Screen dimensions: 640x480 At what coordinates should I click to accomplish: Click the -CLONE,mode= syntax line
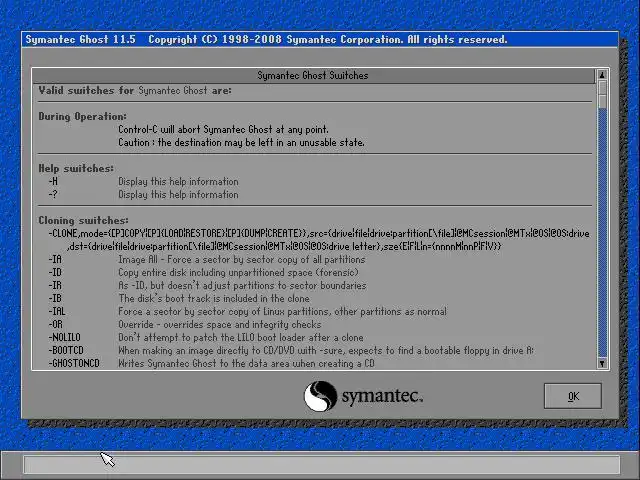point(319,233)
